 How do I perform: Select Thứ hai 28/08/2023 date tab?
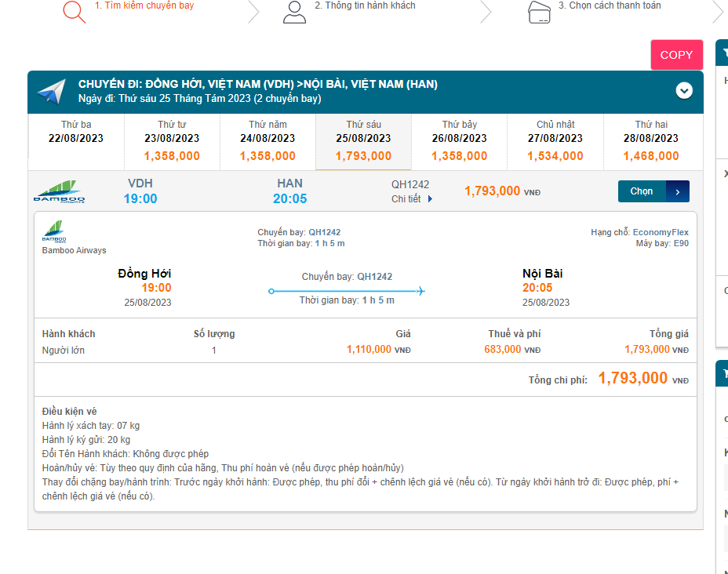651,141
